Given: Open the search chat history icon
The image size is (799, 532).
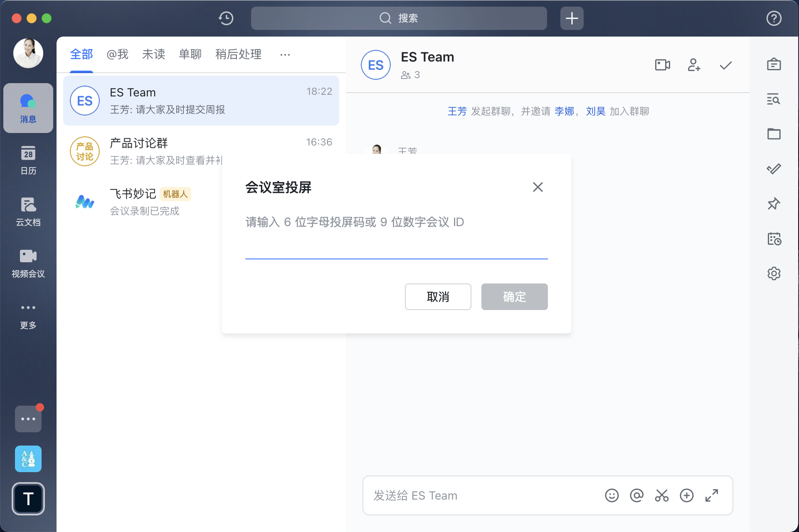Looking at the screenshot, I should click(x=774, y=99).
